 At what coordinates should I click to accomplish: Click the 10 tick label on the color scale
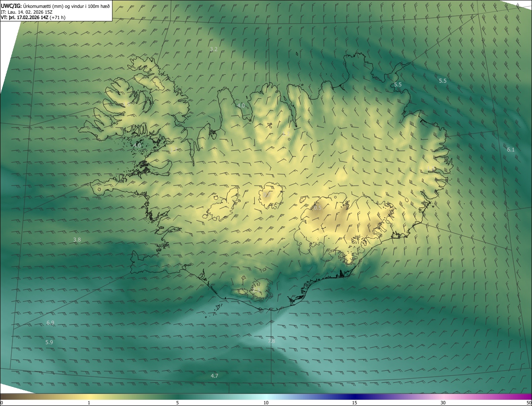tap(266, 403)
